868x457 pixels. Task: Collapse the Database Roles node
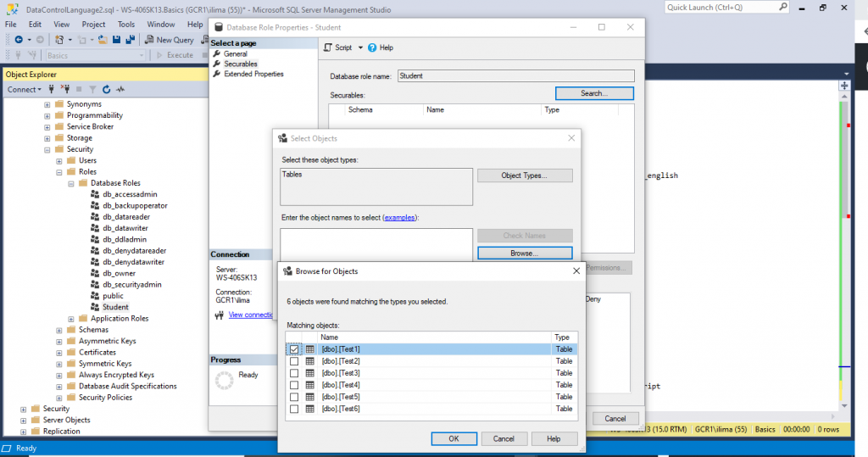click(71, 183)
